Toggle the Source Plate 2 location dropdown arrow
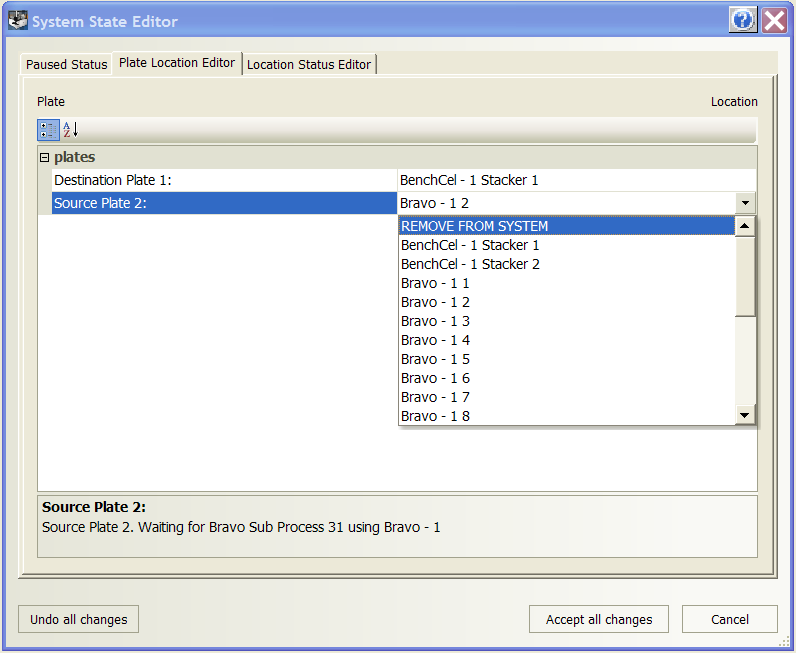Viewport: 796px width, 653px height. [x=746, y=203]
